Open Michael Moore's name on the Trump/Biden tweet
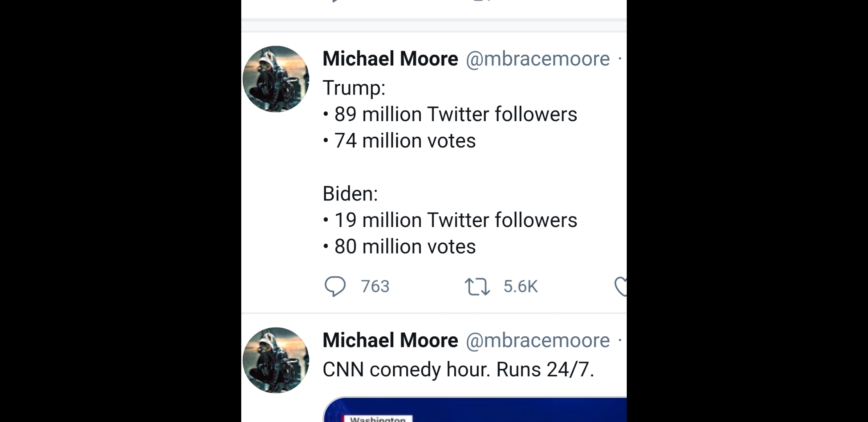868x422 pixels. point(390,59)
